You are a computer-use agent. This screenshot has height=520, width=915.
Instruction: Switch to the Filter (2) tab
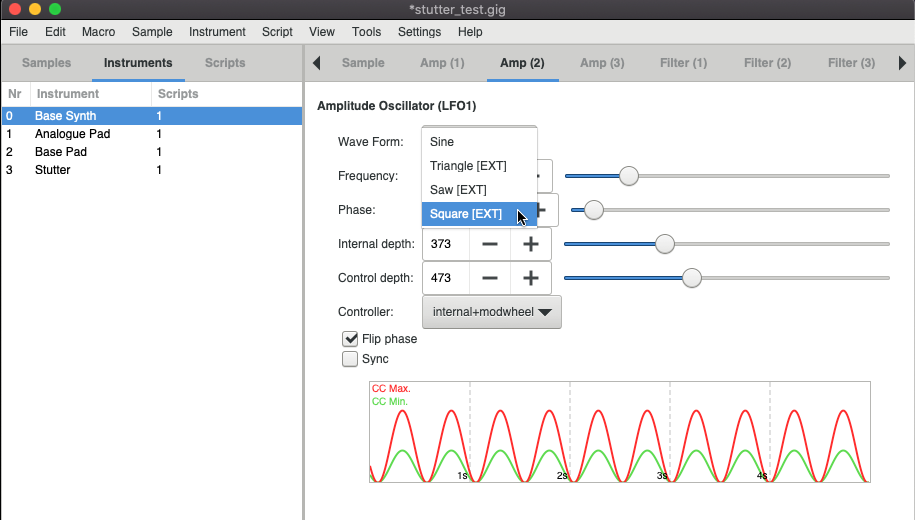coord(767,63)
